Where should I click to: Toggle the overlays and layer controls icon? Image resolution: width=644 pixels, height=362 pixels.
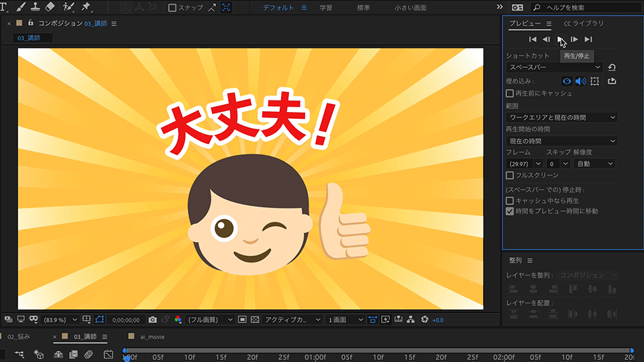click(594, 81)
